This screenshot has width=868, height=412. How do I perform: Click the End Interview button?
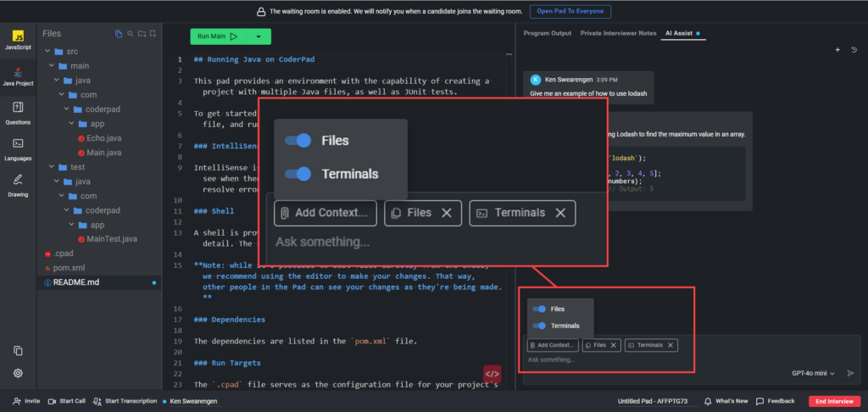pos(834,401)
